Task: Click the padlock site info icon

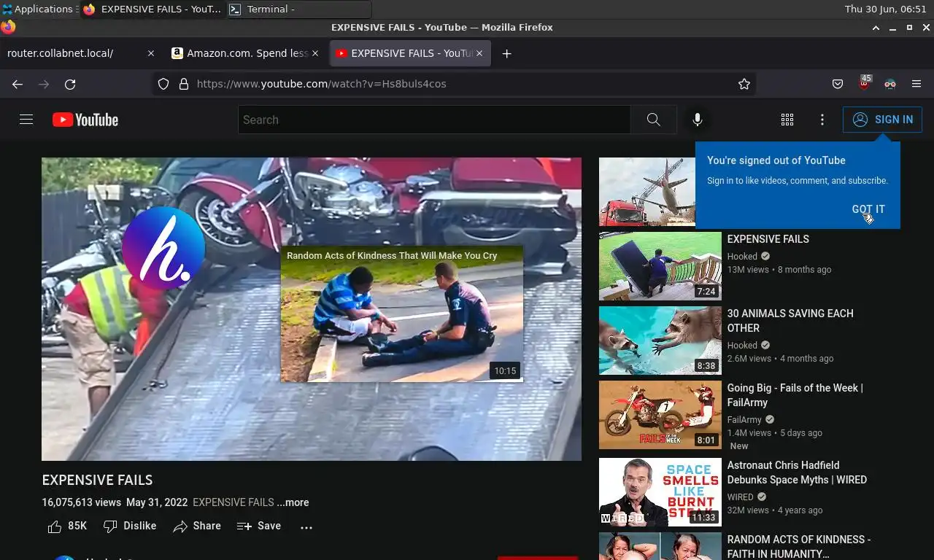Action: pos(184,84)
